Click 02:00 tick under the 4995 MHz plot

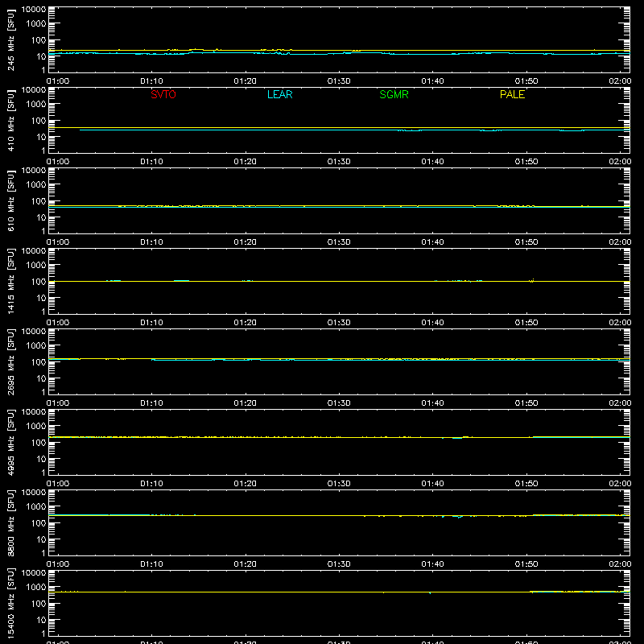620,484
